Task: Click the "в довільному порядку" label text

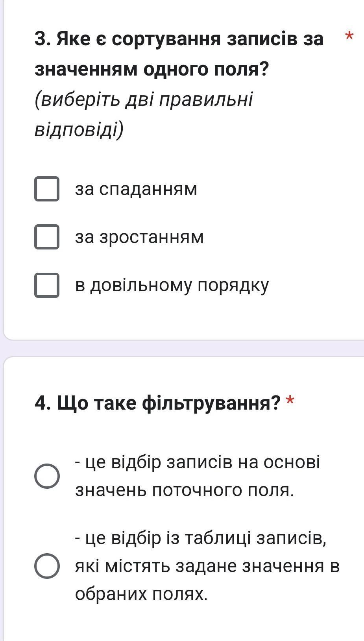Action: tap(172, 285)
